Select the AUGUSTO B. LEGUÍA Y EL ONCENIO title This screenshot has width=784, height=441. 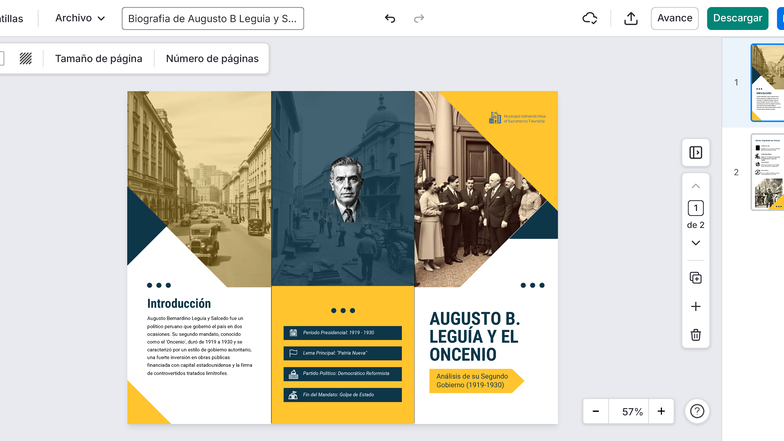coord(474,336)
